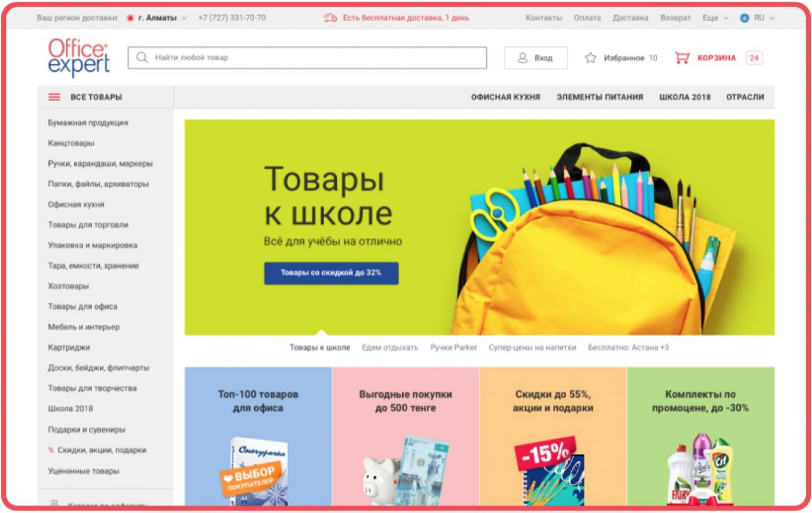Open the Картриджи category in sidebar
Screen dimensions: 812x513
[69, 348]
